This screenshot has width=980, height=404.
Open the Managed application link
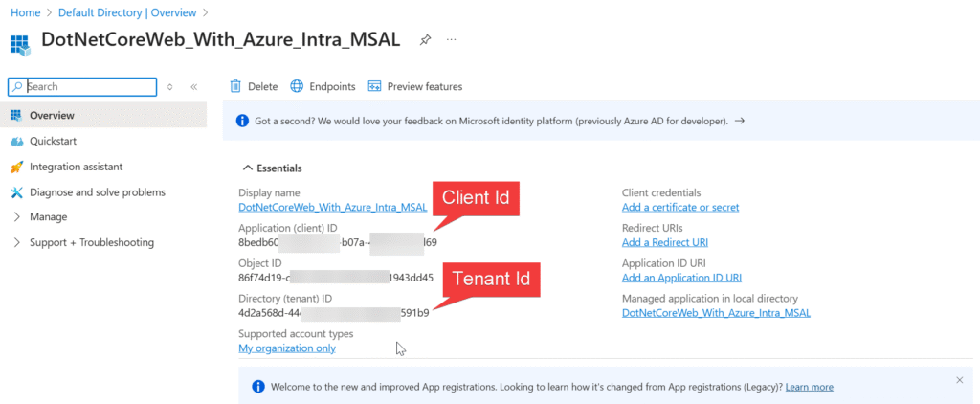pyautogui.click(x=716, y=313)
